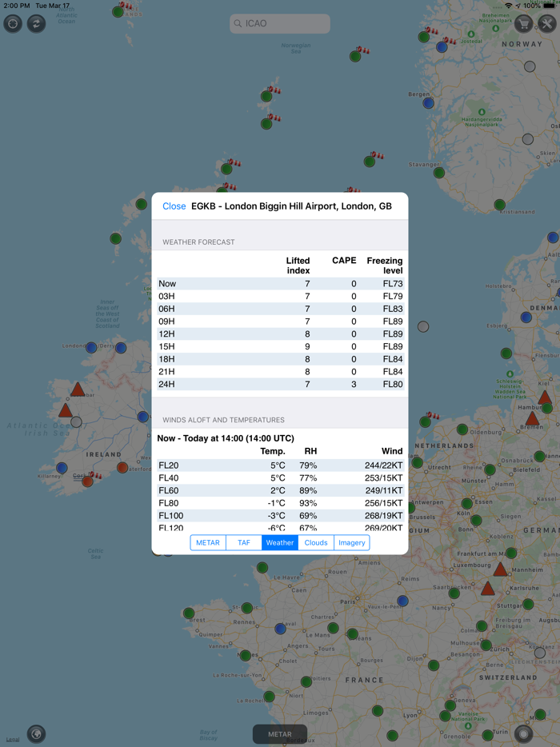Select the FL60 winds aloft row
560x747 pixels.
tap(280, 490)
